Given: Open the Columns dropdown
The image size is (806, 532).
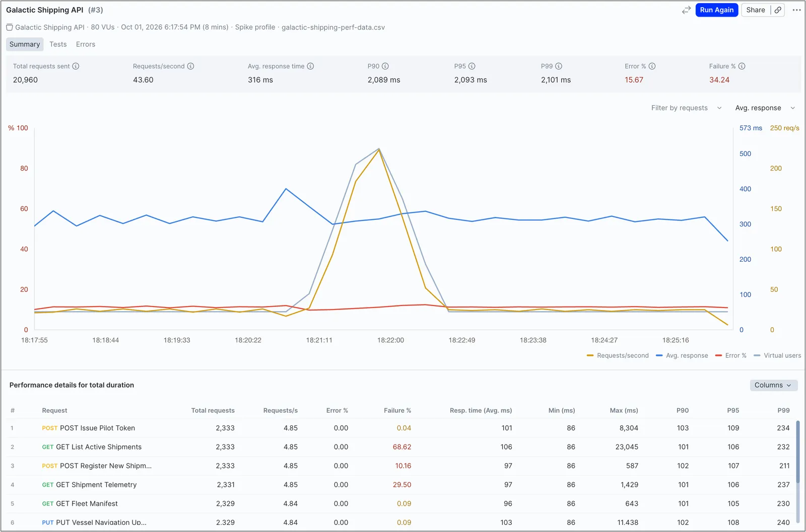Looking at the screenshot, I should coord(773,385).
